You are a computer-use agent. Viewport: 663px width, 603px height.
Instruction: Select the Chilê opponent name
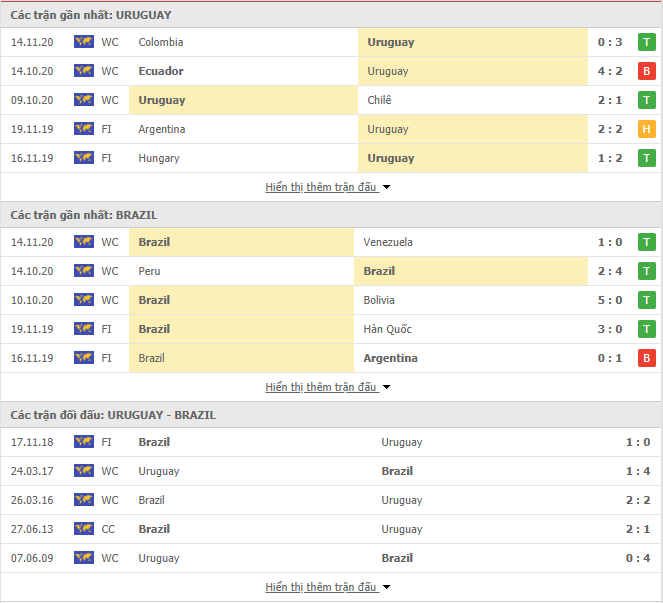point(379,100)
